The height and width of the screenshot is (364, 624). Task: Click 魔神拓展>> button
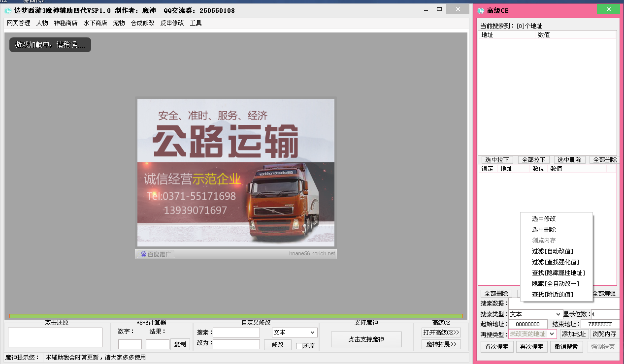(x=441, y=344)
